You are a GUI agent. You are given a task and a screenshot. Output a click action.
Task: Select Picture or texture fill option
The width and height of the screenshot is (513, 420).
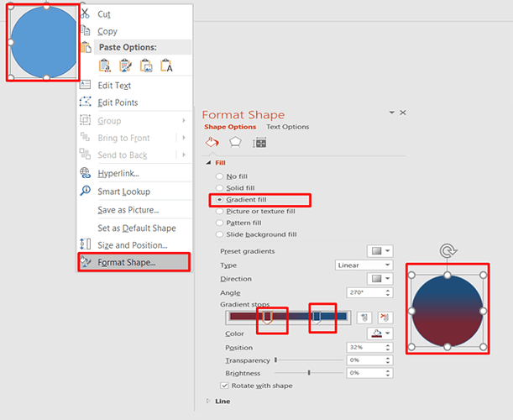[x=255, y=212]
